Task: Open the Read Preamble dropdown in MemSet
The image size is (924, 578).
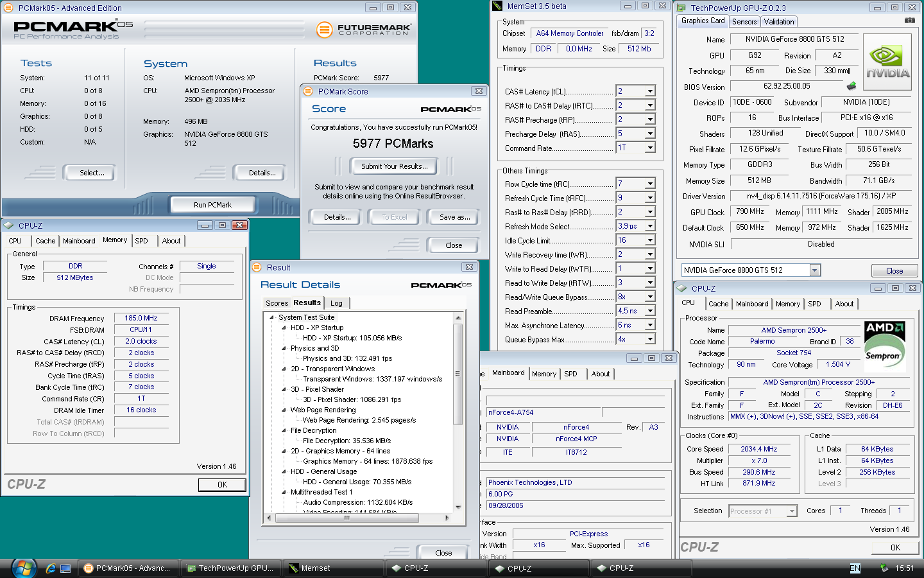Action: coord(649,311)
